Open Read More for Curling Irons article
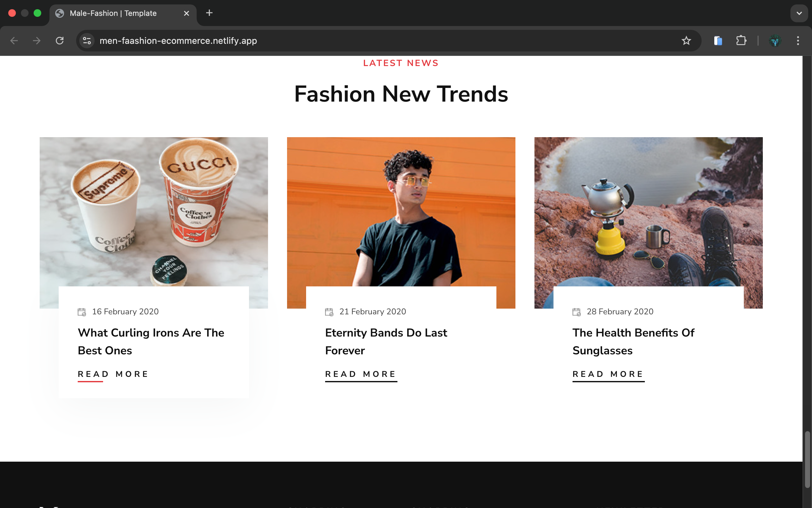812x508 pixels. point(114,375)
